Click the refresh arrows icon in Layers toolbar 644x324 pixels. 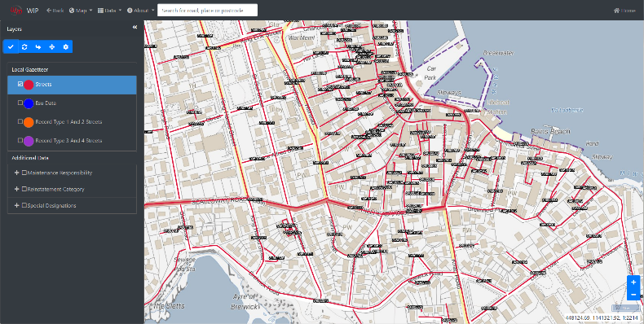pos(24,46)
